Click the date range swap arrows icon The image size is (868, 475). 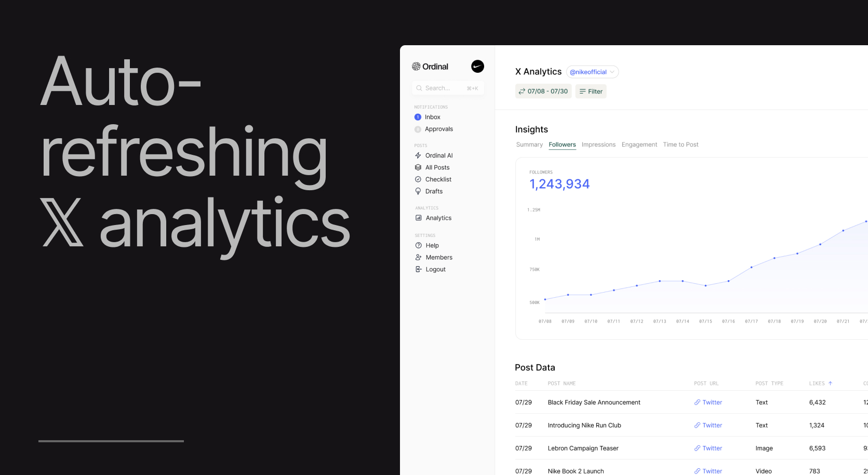(x=522, y=91)
